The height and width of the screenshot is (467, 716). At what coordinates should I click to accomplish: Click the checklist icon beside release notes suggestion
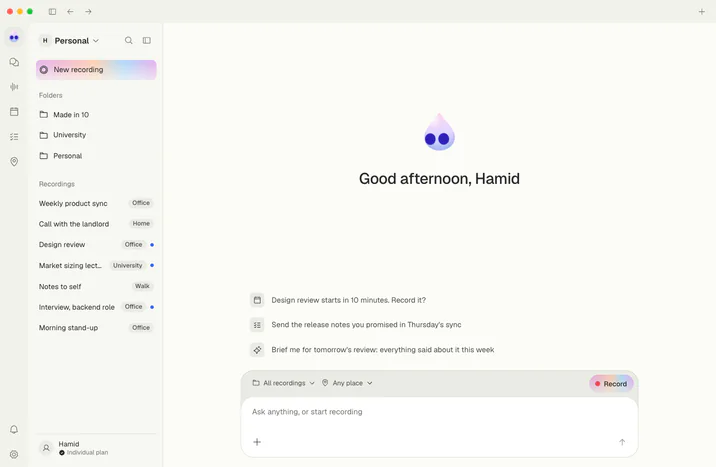257,325
